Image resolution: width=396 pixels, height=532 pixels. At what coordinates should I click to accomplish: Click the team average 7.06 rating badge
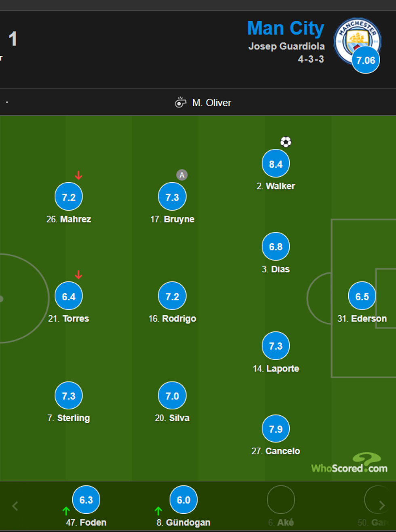tap(366, 60)
